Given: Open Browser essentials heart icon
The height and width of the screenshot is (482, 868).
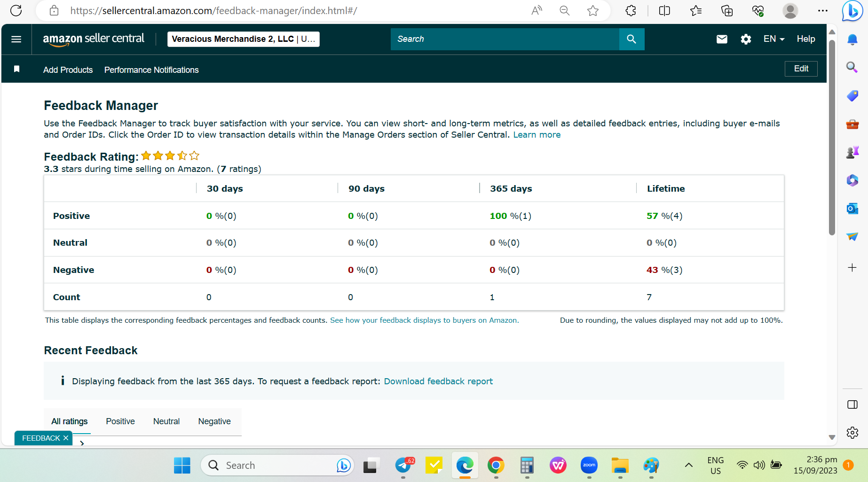Looking at the screenshot, I should click(x=758, y=10).
